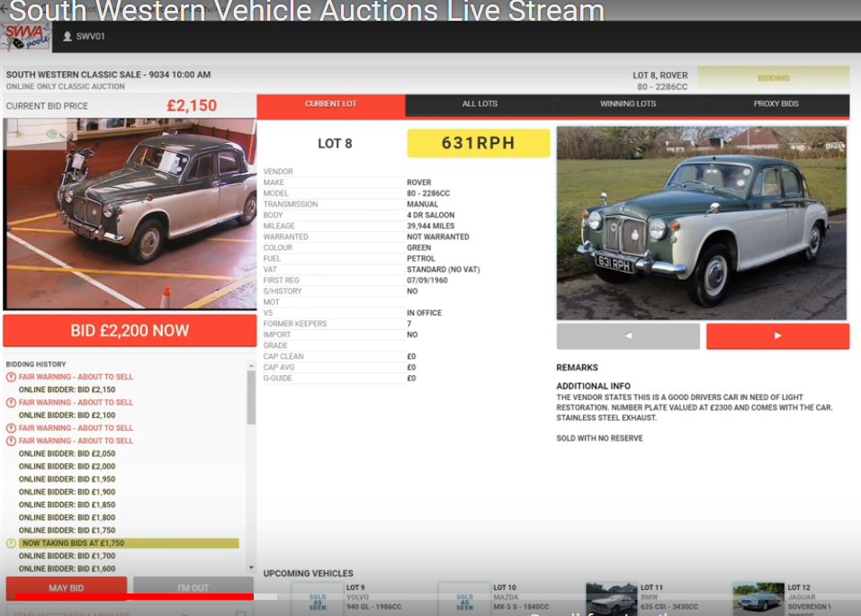
Task: Click the 'SOLD WITH NO RESERVE' remark
Action: tap(599, 439)
